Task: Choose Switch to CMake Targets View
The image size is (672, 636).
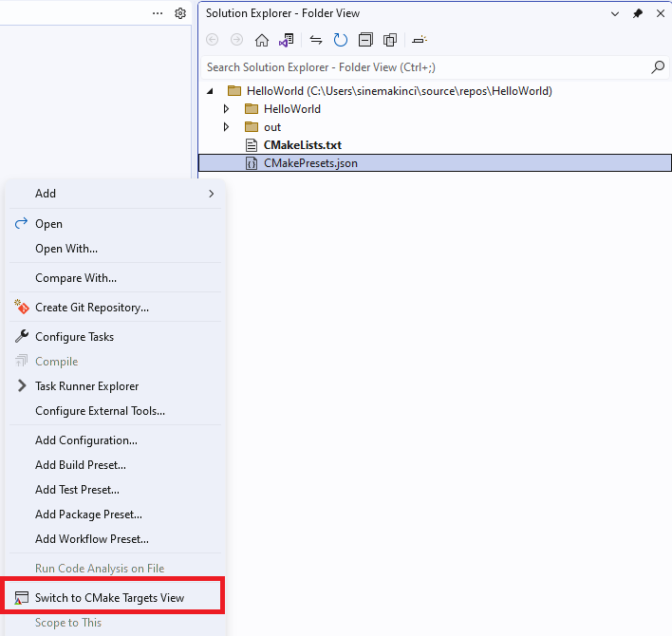Action: coord(115,598)
